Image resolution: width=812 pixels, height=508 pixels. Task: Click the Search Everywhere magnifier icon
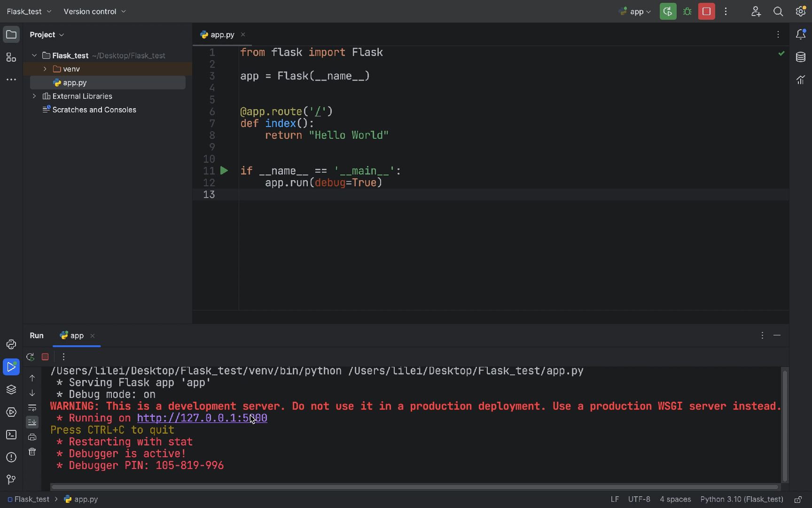tap(778, 12)
